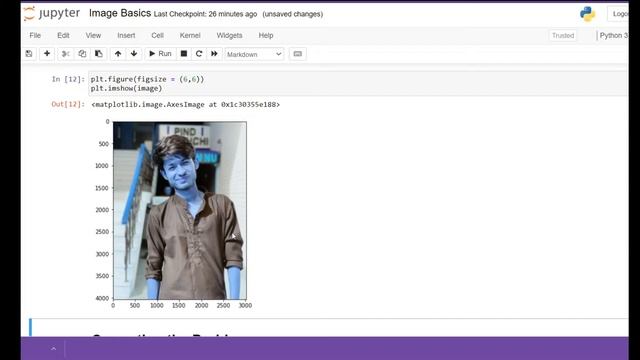
Task: Open the Kernel menu
Action: point(190,36)
